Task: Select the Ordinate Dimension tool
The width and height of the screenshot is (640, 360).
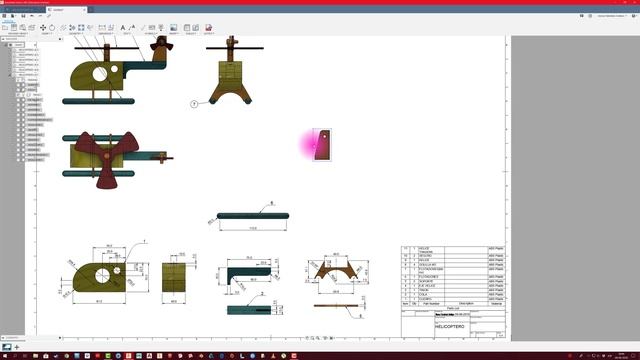Action: point(111,28)
